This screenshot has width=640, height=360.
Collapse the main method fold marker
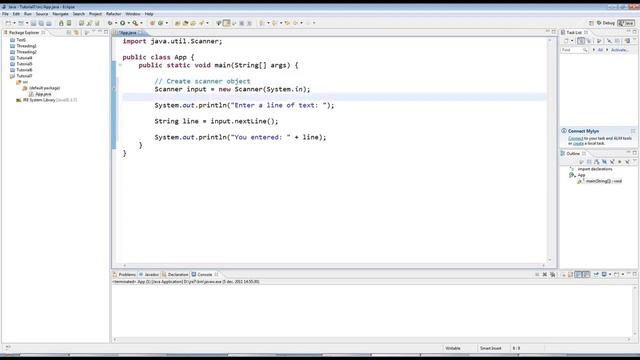120,65
